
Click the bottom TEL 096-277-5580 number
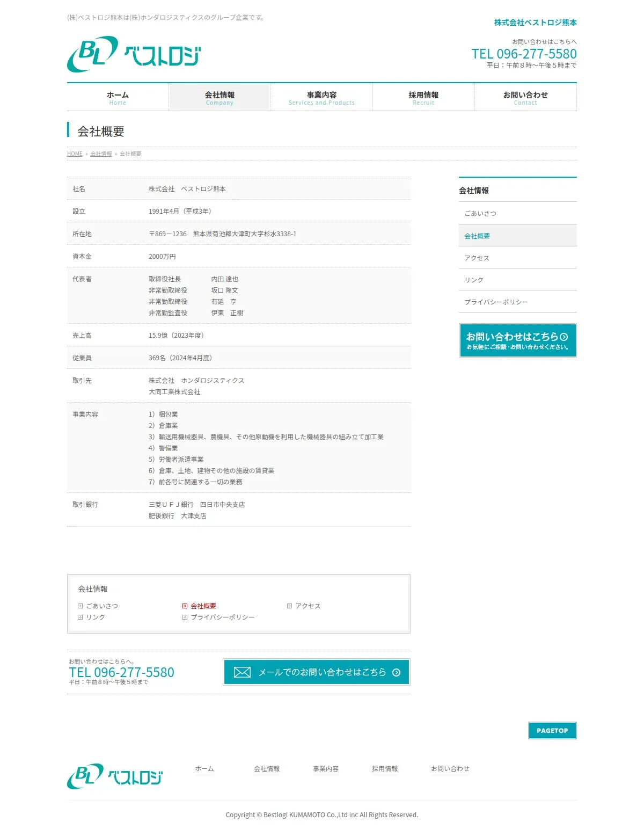(x=121, y=672)
